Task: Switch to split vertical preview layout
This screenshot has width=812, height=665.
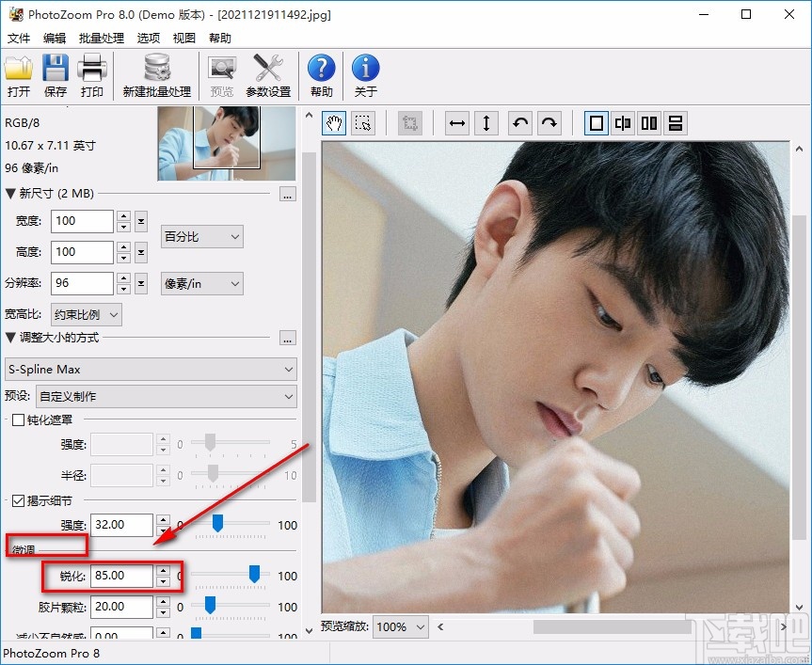Action: [x=622, y=123]
